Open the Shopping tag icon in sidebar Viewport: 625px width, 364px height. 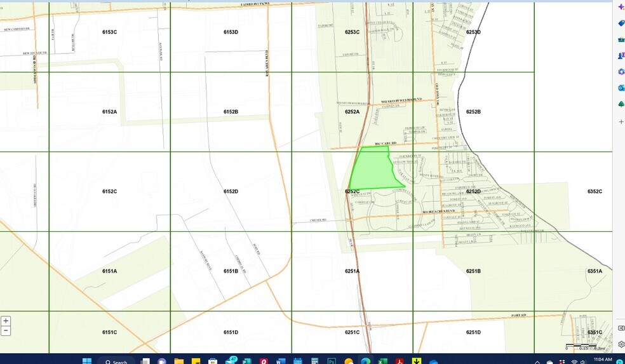621,23
